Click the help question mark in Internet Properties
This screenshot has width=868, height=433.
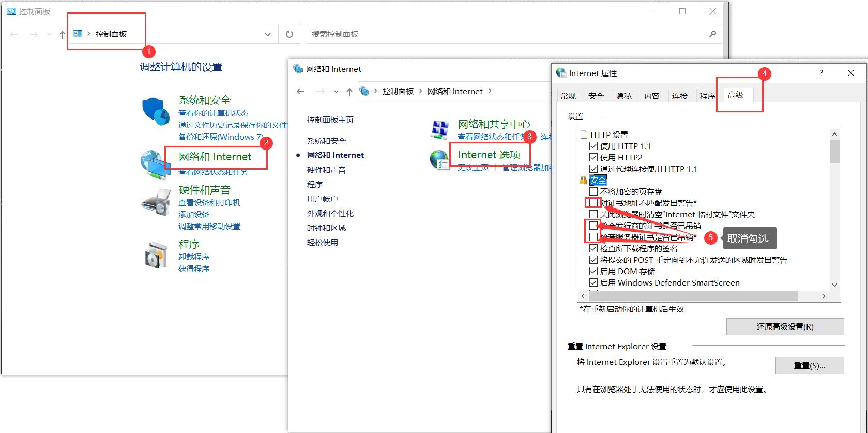click(x=821, y=73)
